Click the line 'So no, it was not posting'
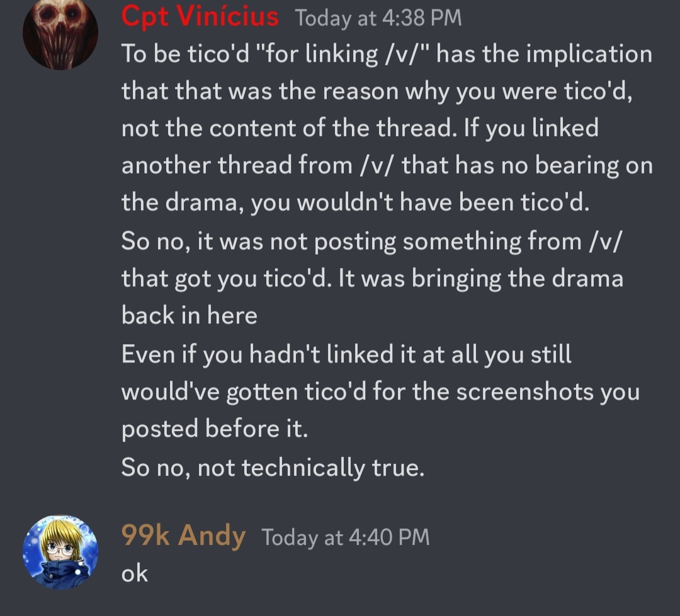Screen dimensions: 680x616 pos(371,242)
